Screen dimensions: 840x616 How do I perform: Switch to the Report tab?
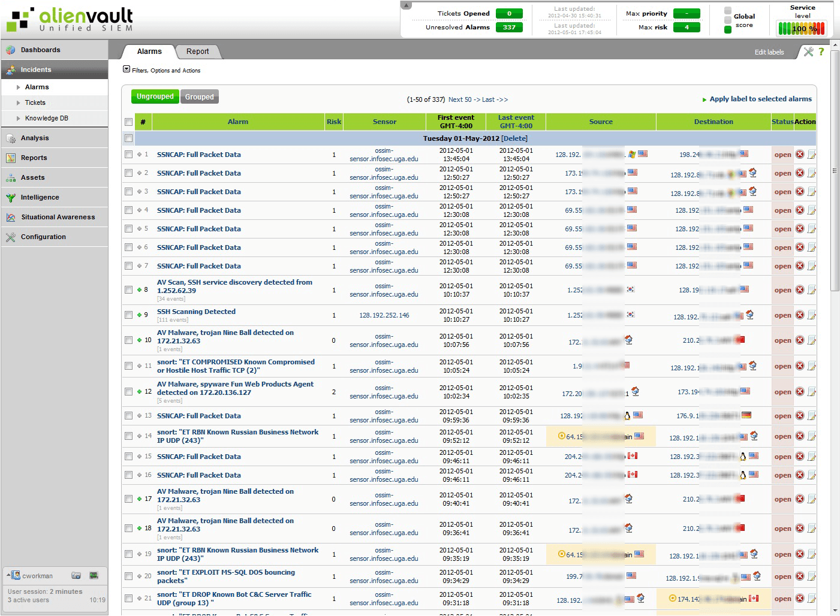[198, 52]
